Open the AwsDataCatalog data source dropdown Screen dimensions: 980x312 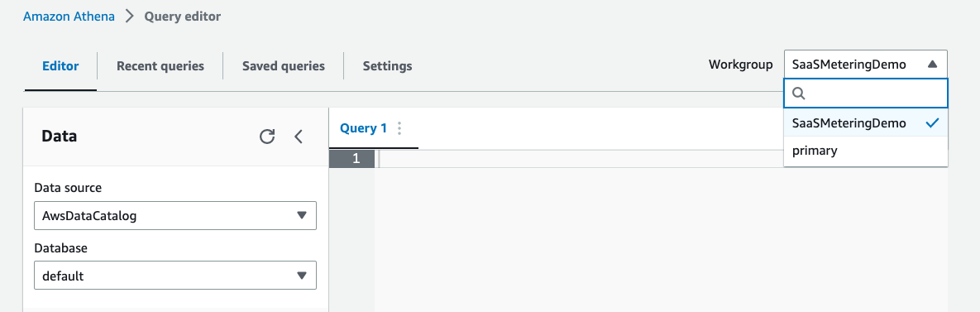coord(175,216)
